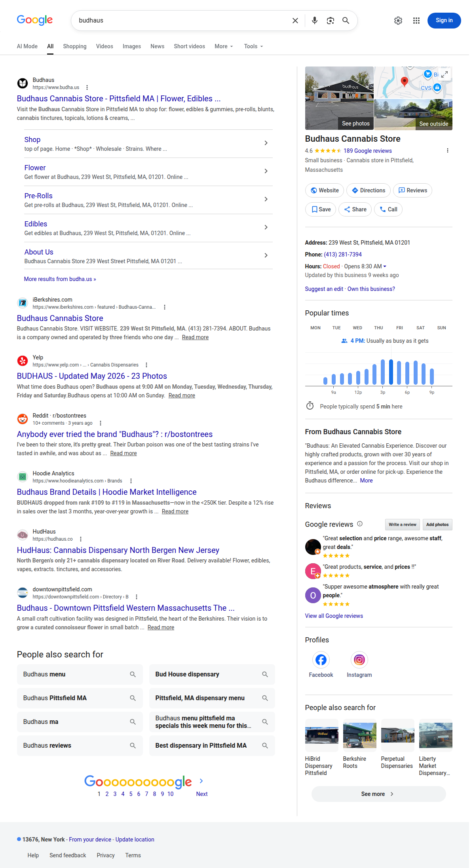
Task: Get Directions to Budhaus Cannabis Store
Action: pyautogui.click(x=369, y=190)
